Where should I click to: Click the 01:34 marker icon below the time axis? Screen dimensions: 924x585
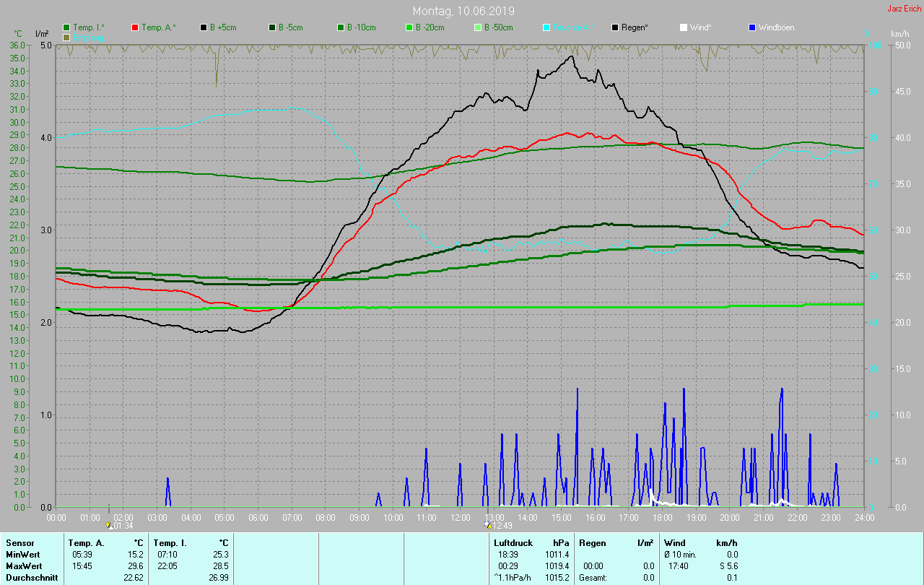click(x=109, y=526)
